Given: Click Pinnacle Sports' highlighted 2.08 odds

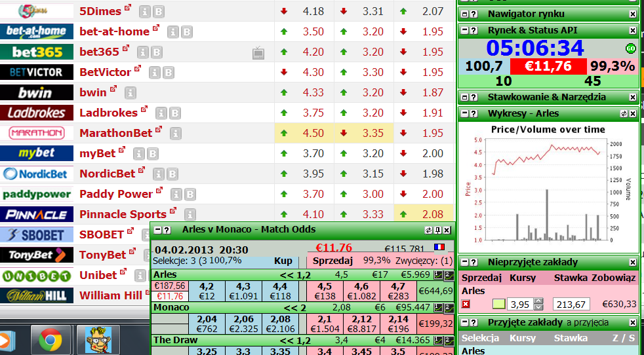Looking at the screenshot, I should point(433,215).
